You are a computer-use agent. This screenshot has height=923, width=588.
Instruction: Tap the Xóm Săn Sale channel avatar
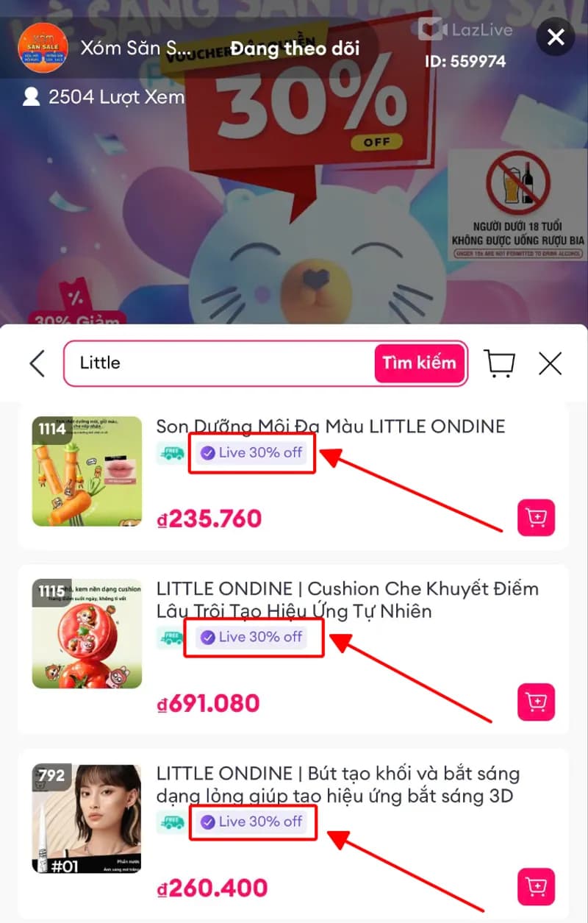tap(43, 49)
